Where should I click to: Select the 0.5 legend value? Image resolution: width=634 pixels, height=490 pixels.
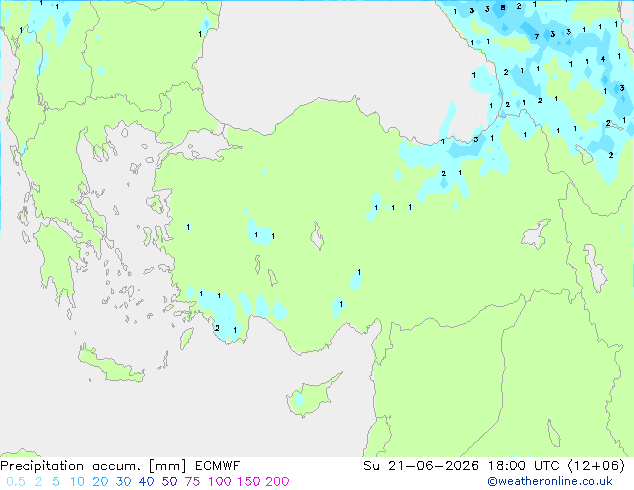coord(16,482)
